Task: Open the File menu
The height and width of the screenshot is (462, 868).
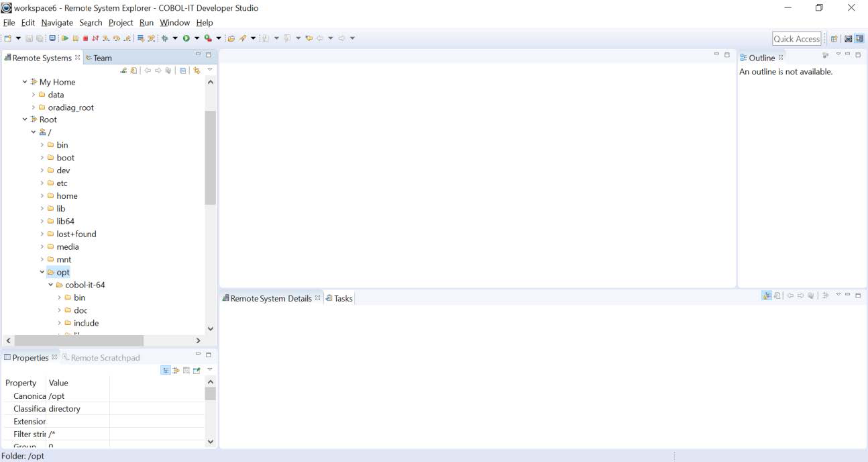Action: tap(9, 22)
